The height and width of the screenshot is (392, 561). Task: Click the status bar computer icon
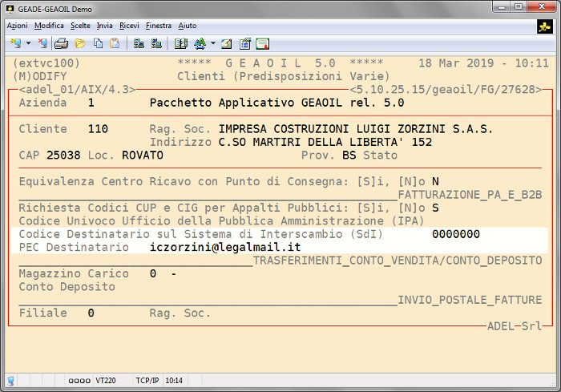pyautogui.click(x=10, y=381)
